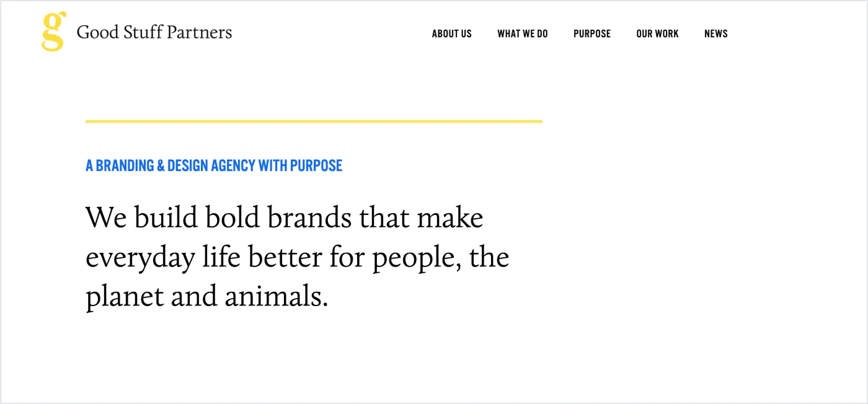Go to the OUR WORK section
The width and height of the screenshot is (868, 404).
tap(657, 34)
